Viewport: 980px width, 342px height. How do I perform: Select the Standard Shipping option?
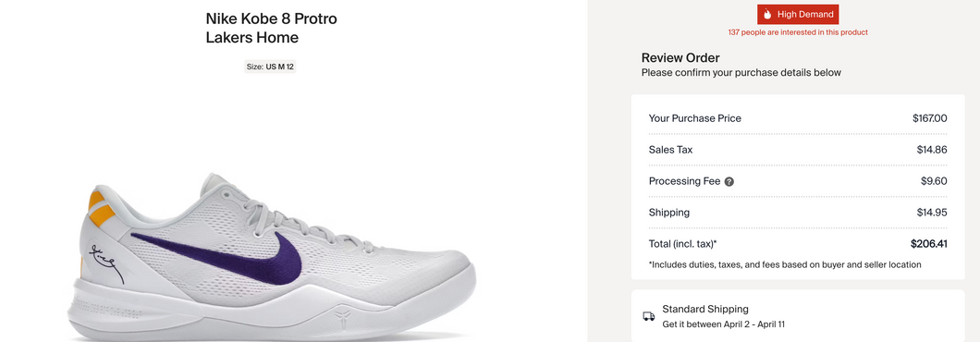point(798,316)
